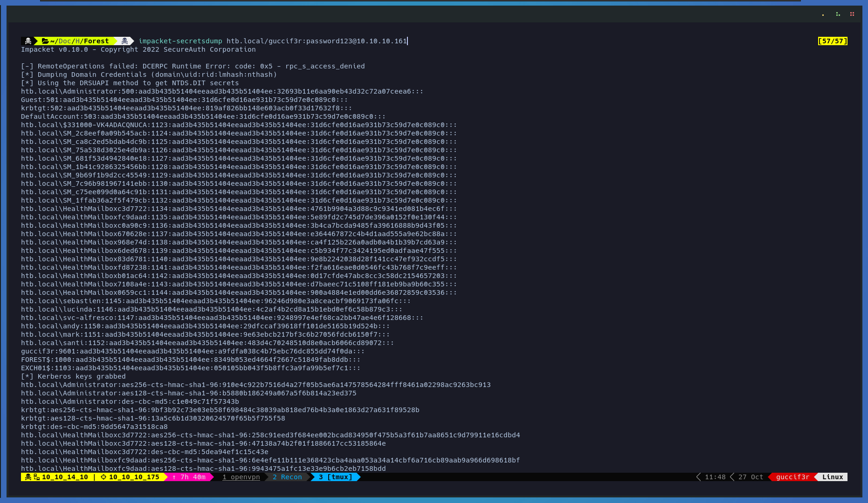Switch to tmux window 2 Recon
The height and width of the screenshot is (503, 868).
pos(287,477)
